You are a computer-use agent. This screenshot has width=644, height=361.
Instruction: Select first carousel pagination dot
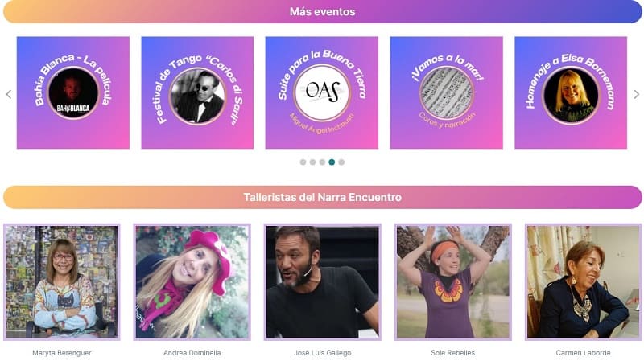point(303,162)
